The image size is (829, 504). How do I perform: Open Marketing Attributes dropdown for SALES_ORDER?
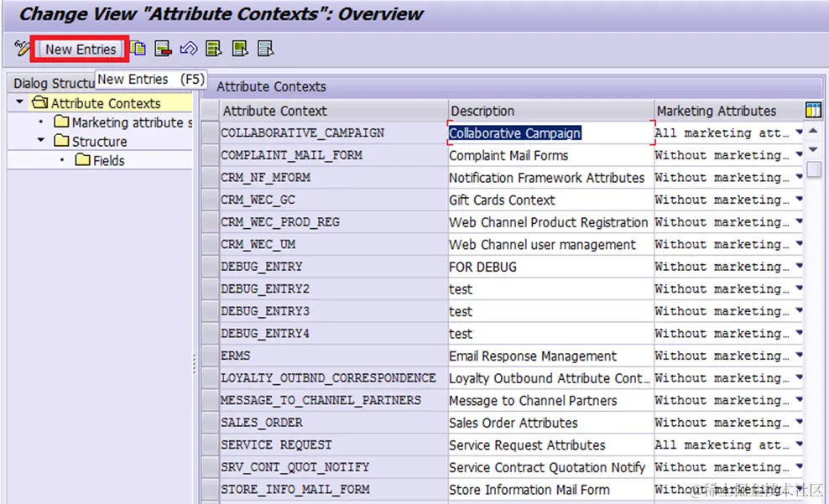tap(799, 422)
